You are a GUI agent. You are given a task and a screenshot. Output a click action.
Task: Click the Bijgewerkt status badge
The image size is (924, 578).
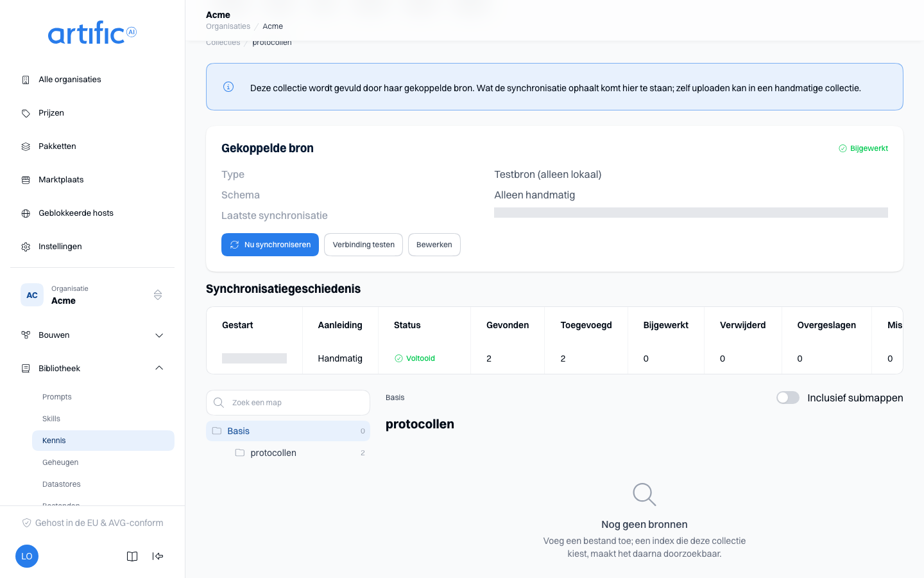pos(864,148)
